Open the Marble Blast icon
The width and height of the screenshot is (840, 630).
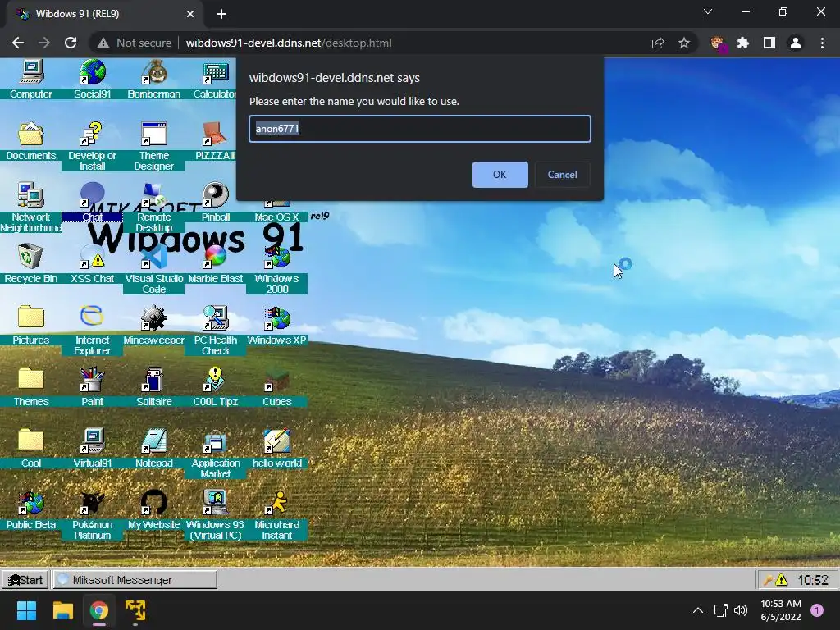[216, 257]
